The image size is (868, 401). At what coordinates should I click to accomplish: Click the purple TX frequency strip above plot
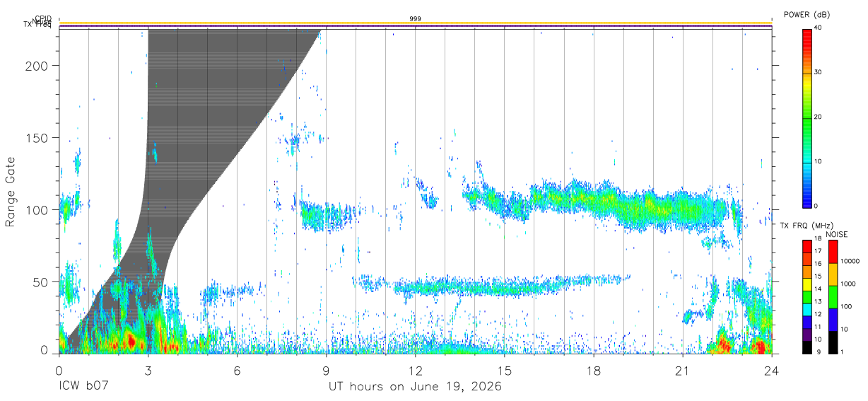pos(416,27)
